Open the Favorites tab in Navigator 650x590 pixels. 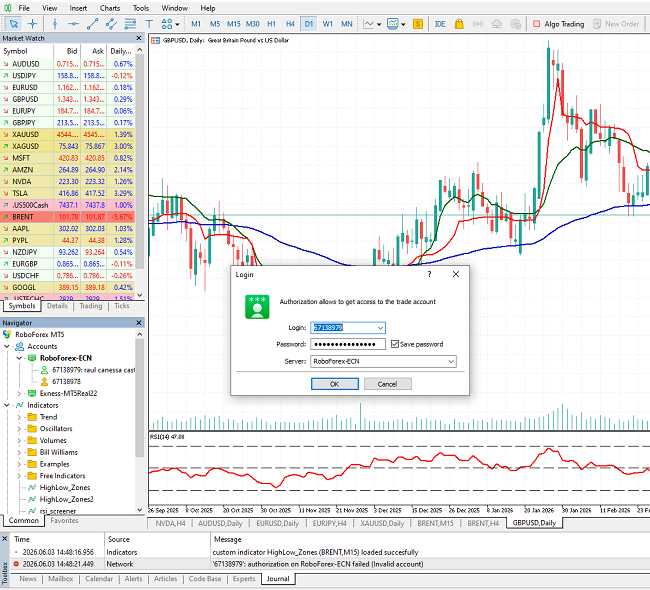[64, 521]
